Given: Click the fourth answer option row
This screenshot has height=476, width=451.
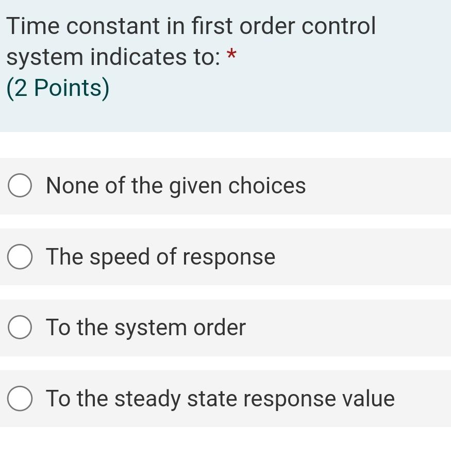Looking at the screenshot, I should 225,398.
